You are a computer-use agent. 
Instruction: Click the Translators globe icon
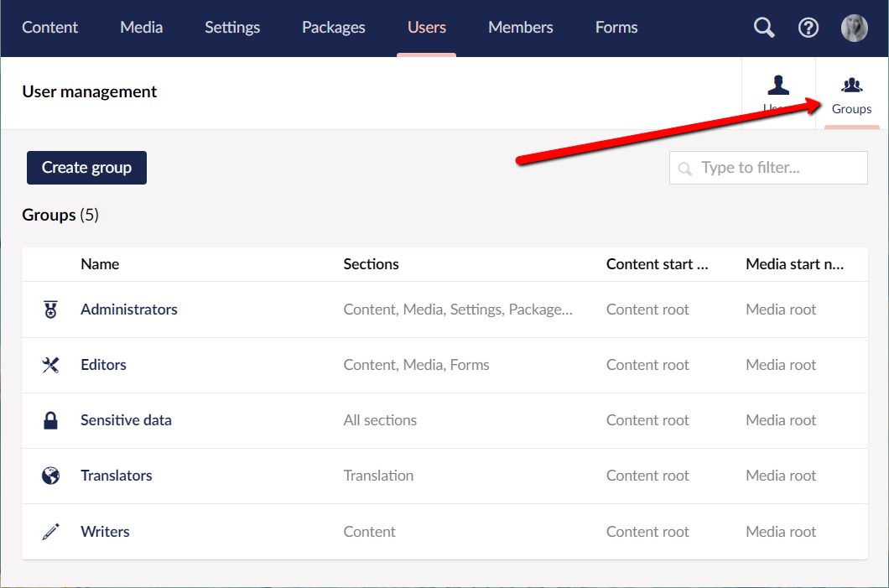click(x=50, y=476)
